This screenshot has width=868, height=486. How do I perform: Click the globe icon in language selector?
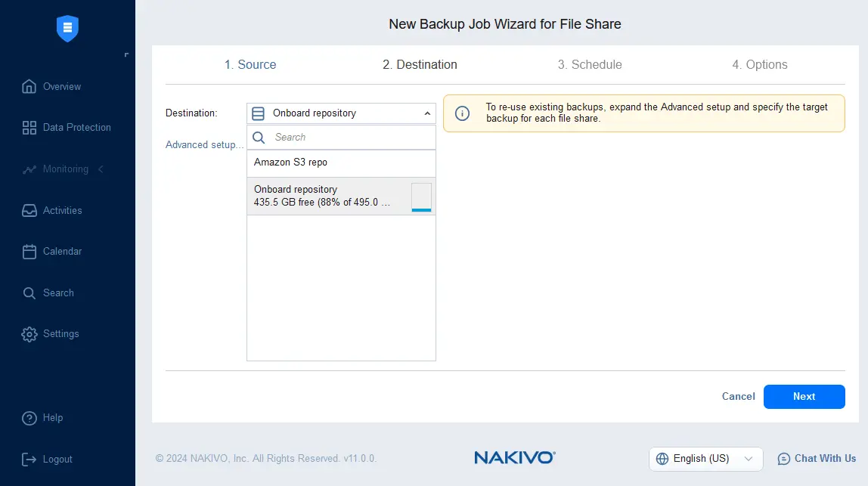tap(662, 459)
